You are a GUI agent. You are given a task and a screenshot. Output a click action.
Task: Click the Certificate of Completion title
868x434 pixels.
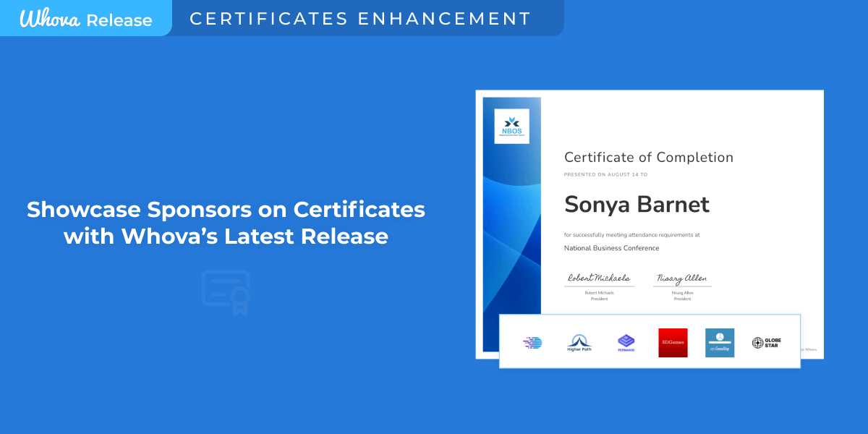(648, 158)
